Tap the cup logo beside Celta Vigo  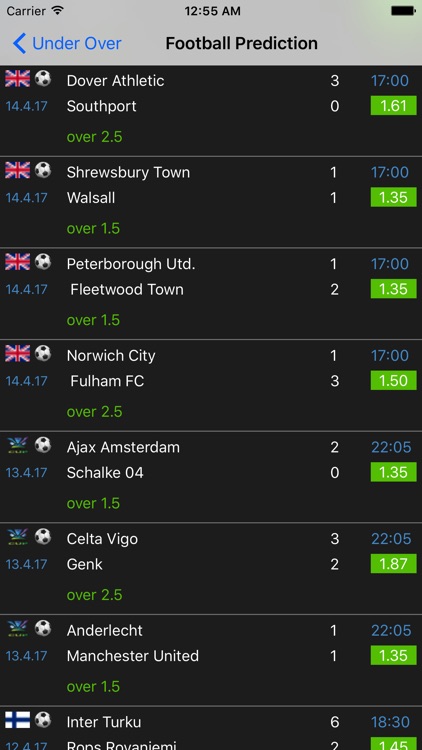[x=18, y=537]
